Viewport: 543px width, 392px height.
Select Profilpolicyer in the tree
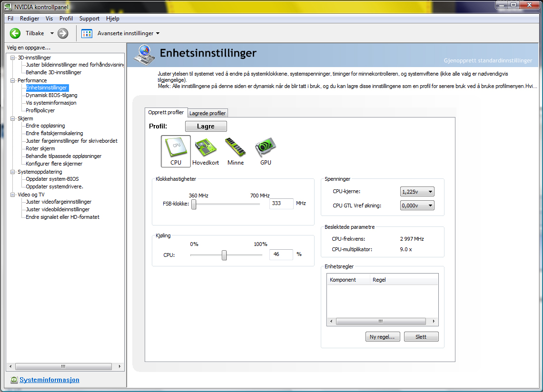(40, 110)
